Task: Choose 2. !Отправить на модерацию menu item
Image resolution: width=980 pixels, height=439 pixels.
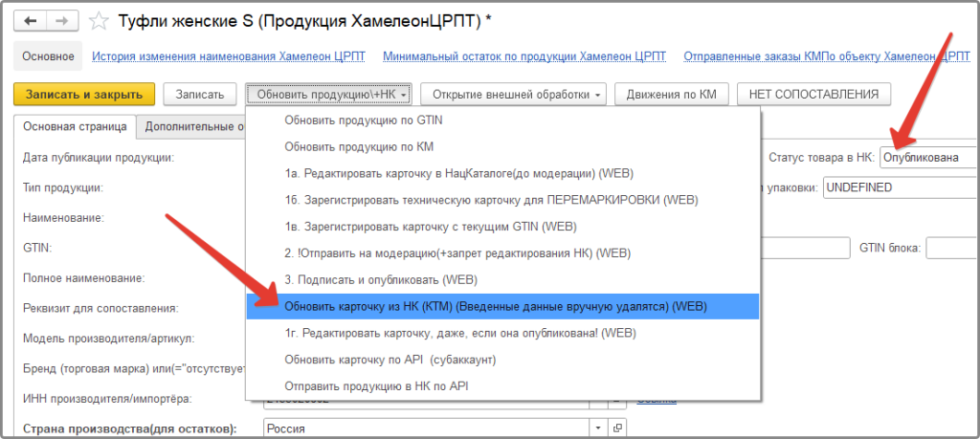Action: tap(502, 253)
